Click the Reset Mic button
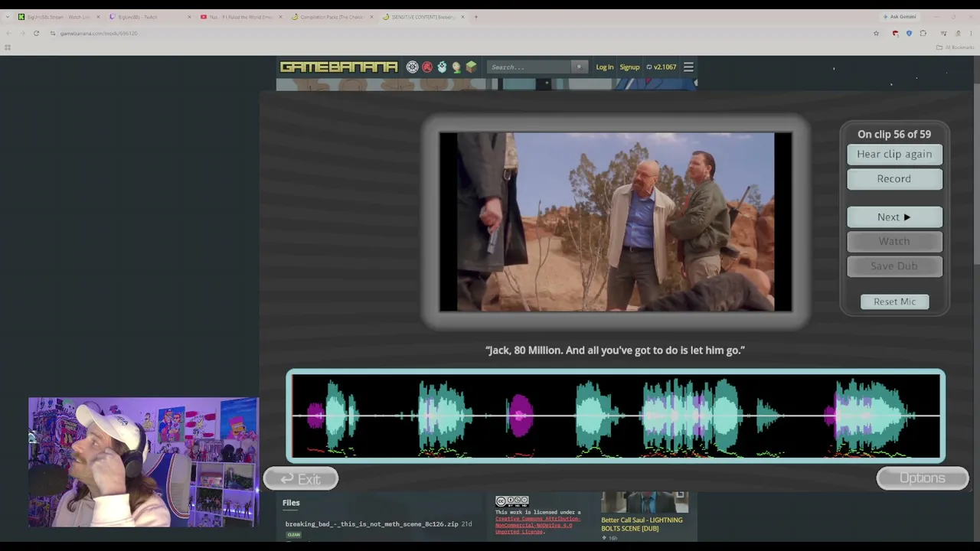The image size is (980, 551). coord(894,302)
